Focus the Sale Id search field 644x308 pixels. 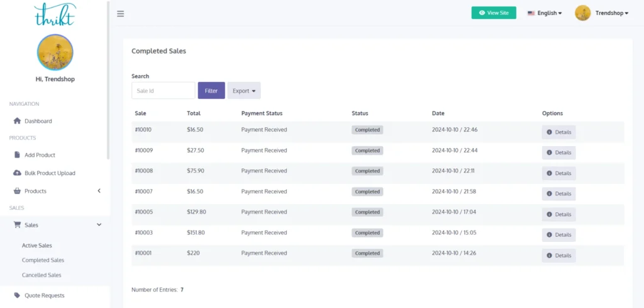[x=163, y=91]
